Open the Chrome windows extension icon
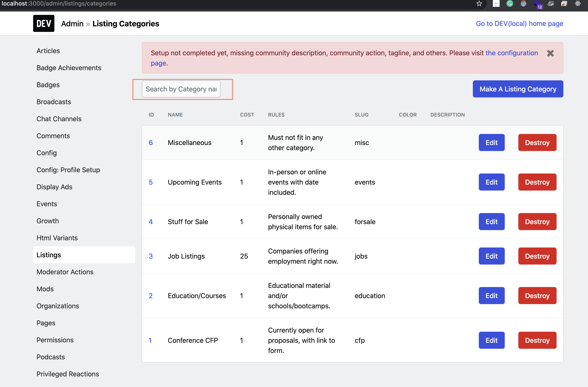The width and height of the screenshot is (588, 387). pos(564,4)
